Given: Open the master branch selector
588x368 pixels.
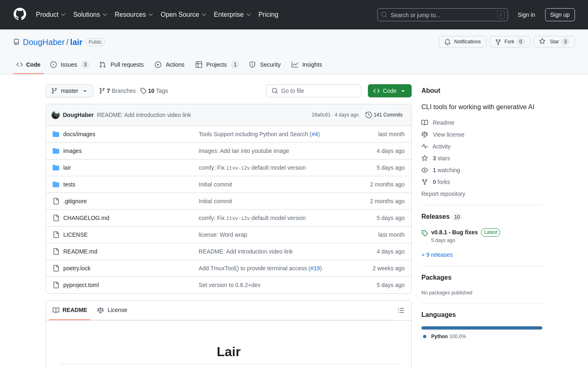Looking at the screenshot, I should coord(69,91).
